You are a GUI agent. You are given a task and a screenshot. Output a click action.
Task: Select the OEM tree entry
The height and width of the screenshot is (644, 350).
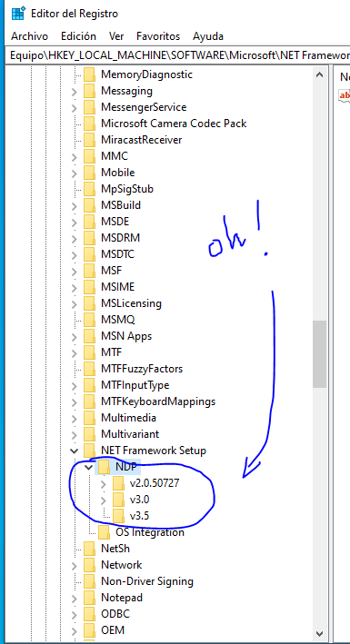tap(113, 630)
